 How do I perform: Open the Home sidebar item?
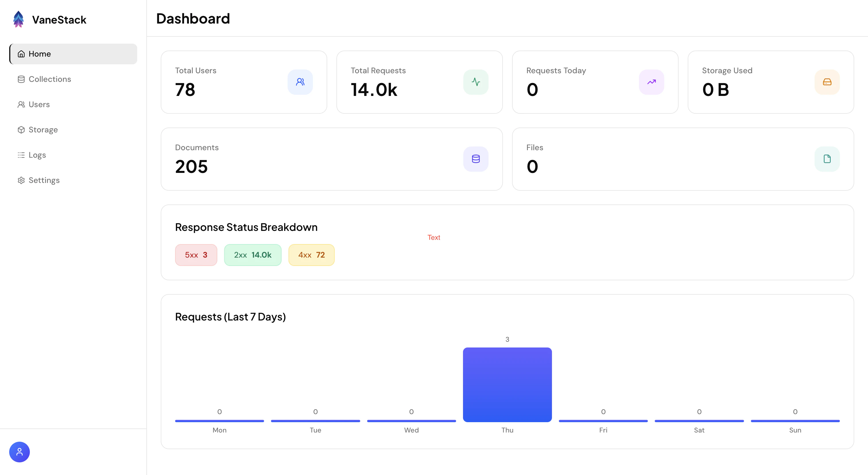pos(73,54)
